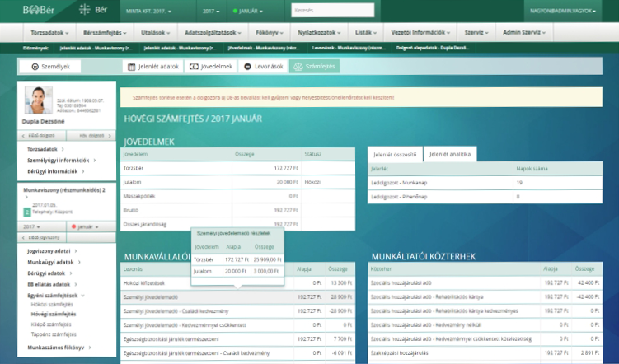Viewport: 619px width, 364px height.
Task: Open the Levonások - Munkaviszony history link
Action: 349,48
